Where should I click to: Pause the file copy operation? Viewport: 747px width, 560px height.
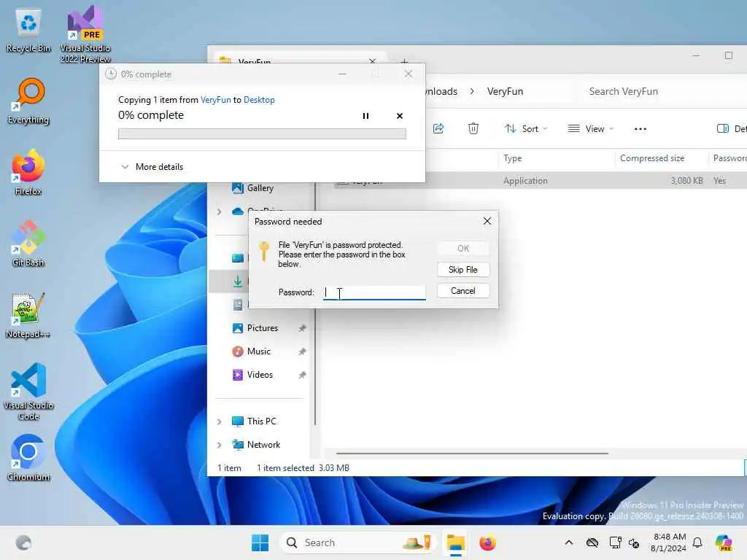(x=365, y=116)
